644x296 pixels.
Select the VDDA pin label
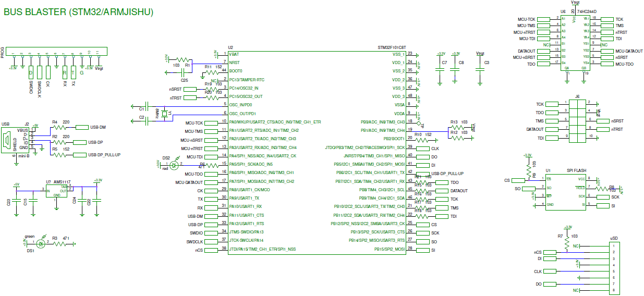[399, 114]
